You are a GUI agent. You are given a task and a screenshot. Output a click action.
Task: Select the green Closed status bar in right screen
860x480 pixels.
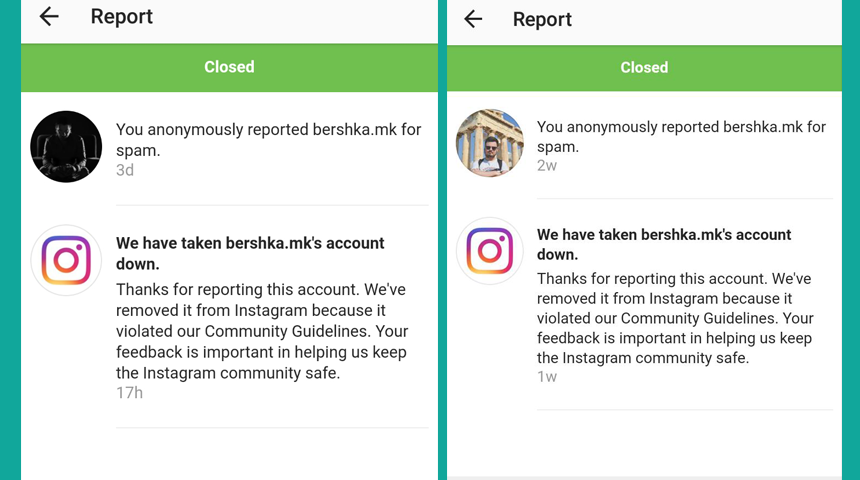click(644, 68)
